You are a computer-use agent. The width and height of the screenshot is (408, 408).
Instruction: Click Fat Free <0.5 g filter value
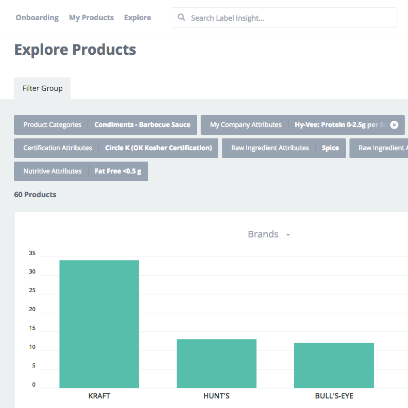pyautogui.click(x=118, y=171)
